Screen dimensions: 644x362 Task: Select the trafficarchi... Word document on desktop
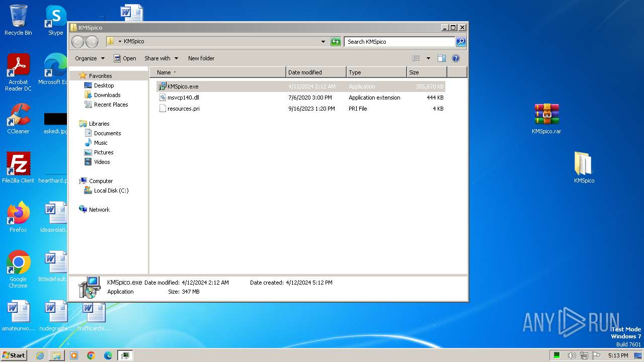point(94,316)
